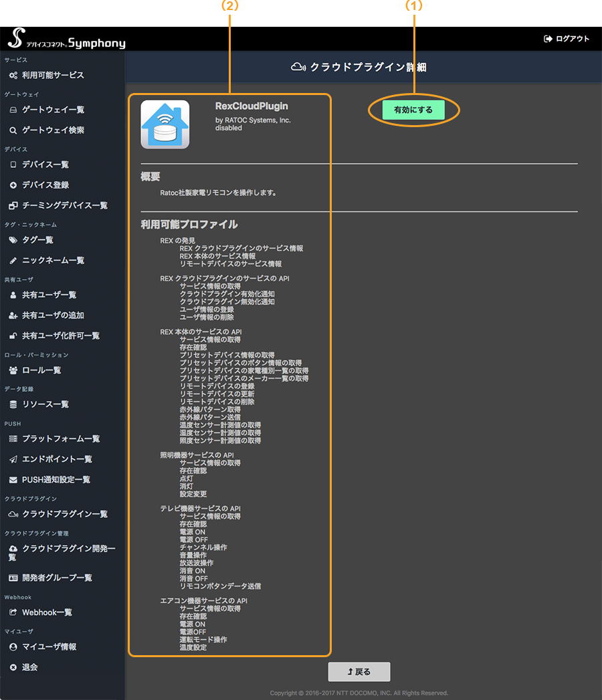The height and width of the screenshot is (700, 602).
Task: Click the cloud icon in クラウドプラグイン詳細 title
Action: point(298,67)
